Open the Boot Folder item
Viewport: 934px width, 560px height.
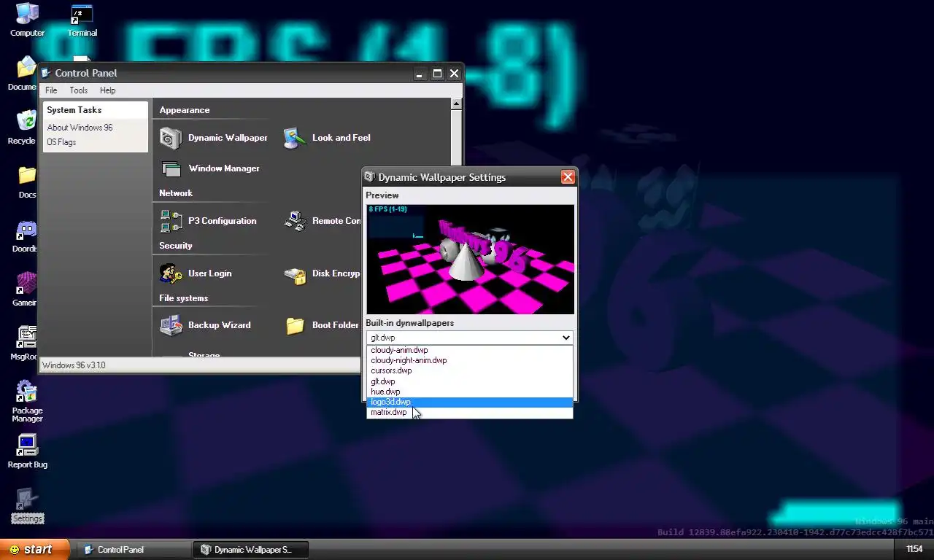tap(322, 325)
